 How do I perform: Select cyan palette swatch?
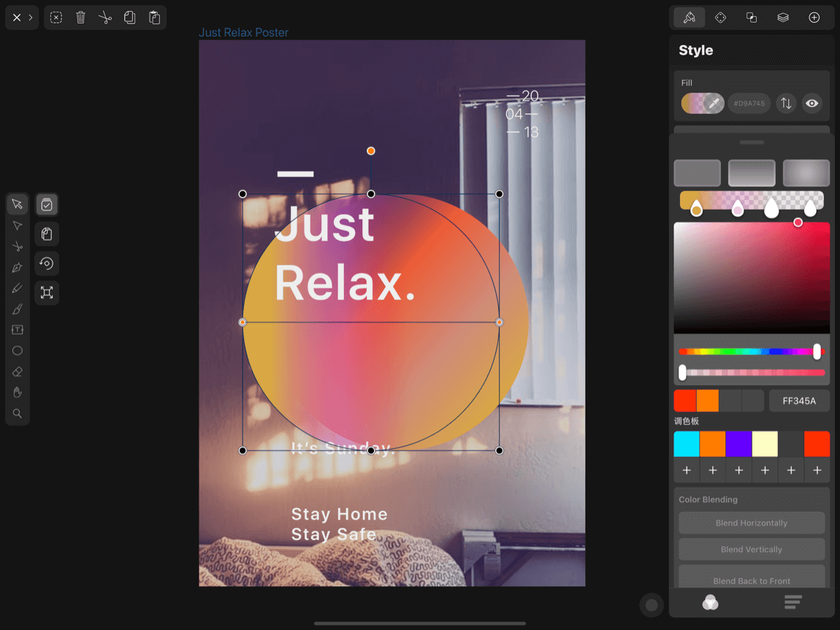pos(687,444)
